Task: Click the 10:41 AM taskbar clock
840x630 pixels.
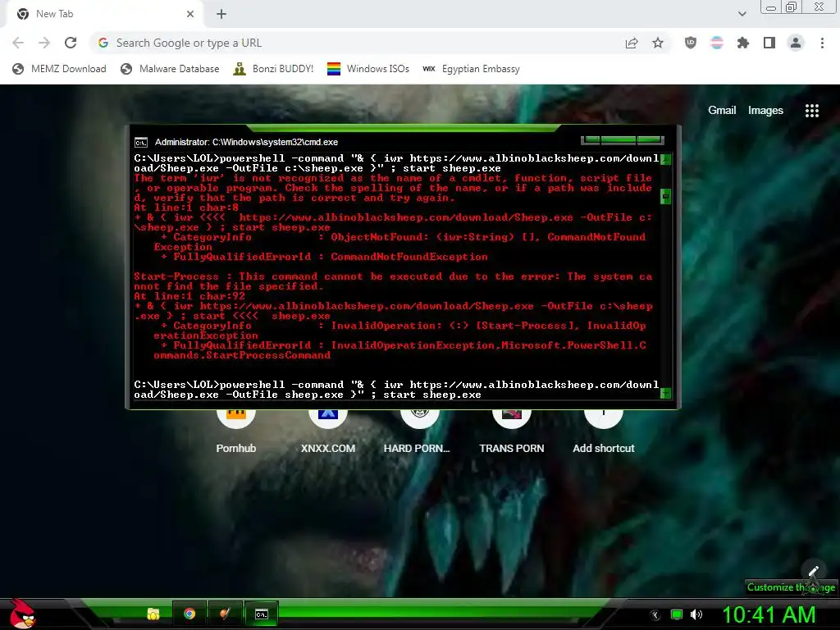Action: tap(769, 615)
